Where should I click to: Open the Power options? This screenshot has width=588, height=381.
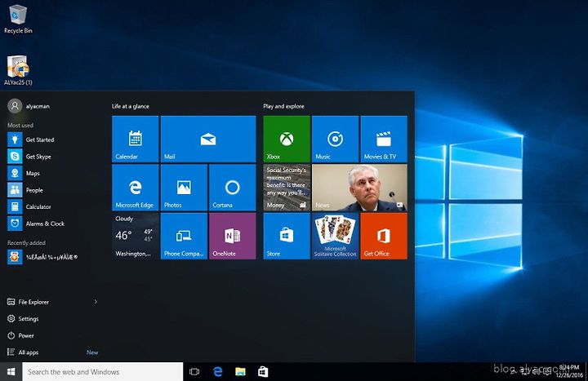point(21,335)
